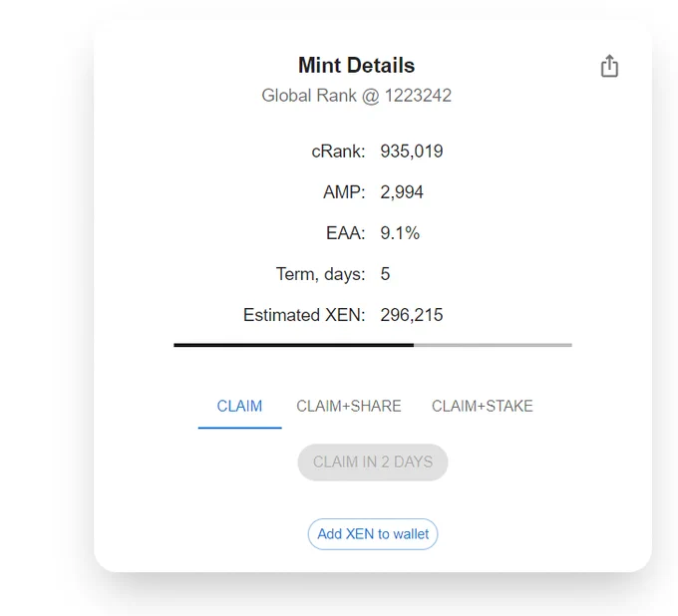The width and height of the screenshot is (678, 616).
Task: Click the mint term progress bar
Action: coord(373,345)
